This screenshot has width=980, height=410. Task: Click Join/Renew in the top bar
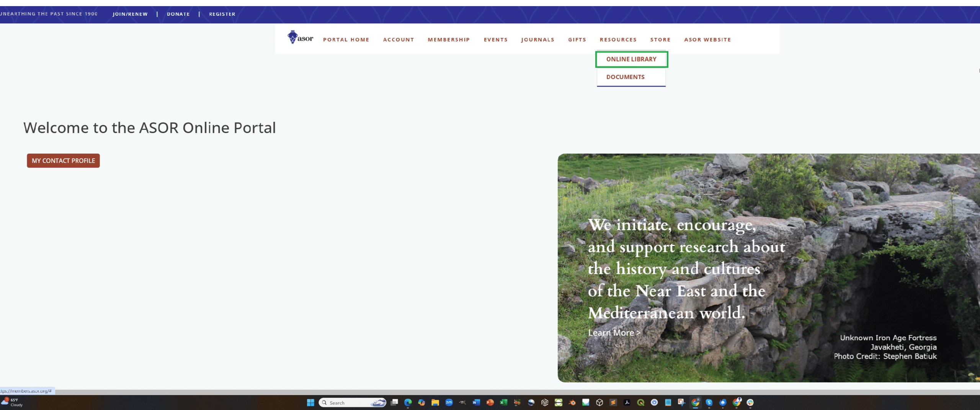(x=130, y=14)
